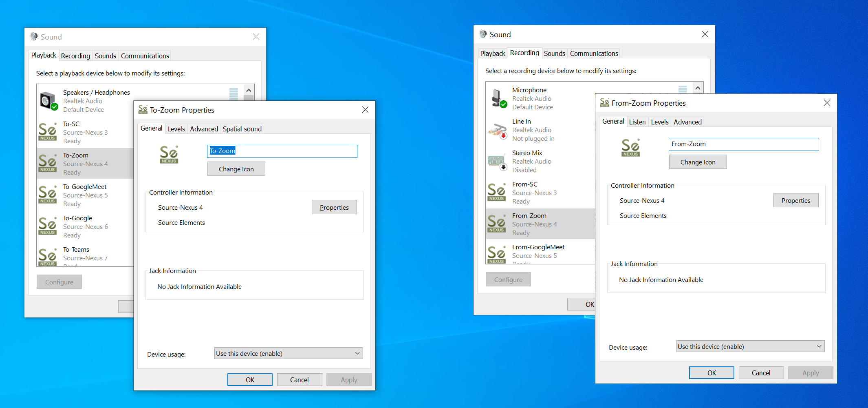Open the Listen tab in From-Zoom Properties
The image size is (868, 408).
click(637, 122)
